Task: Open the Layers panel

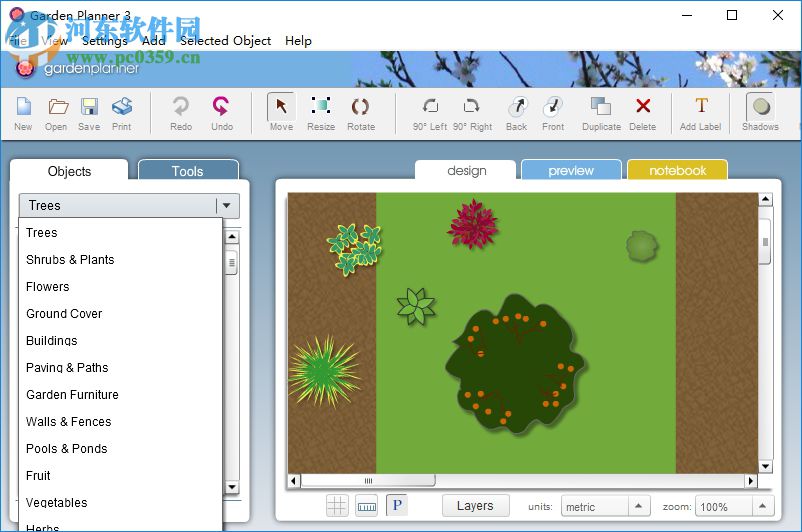Action: coord(475,506)
